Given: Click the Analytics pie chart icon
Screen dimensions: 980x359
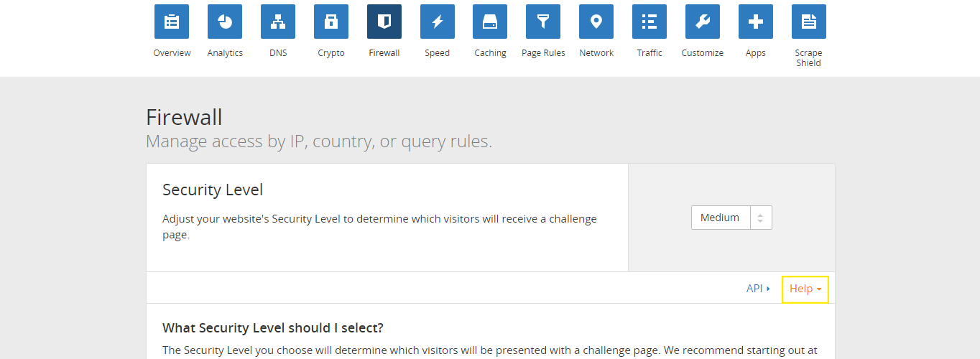Looking at the screenshot, I should click(x=225, y=22).
